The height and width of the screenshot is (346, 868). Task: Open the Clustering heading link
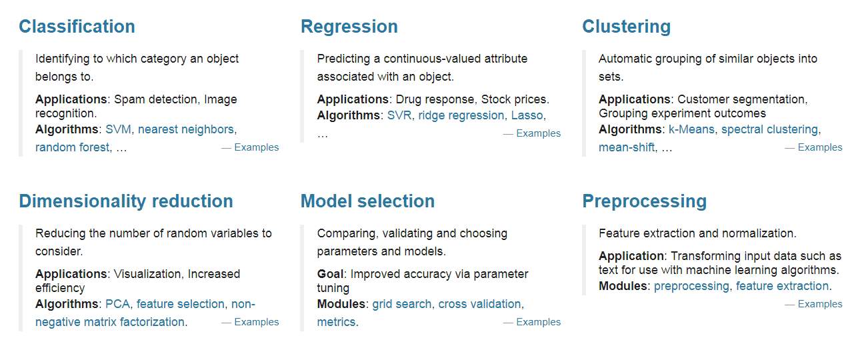(627, 27)
